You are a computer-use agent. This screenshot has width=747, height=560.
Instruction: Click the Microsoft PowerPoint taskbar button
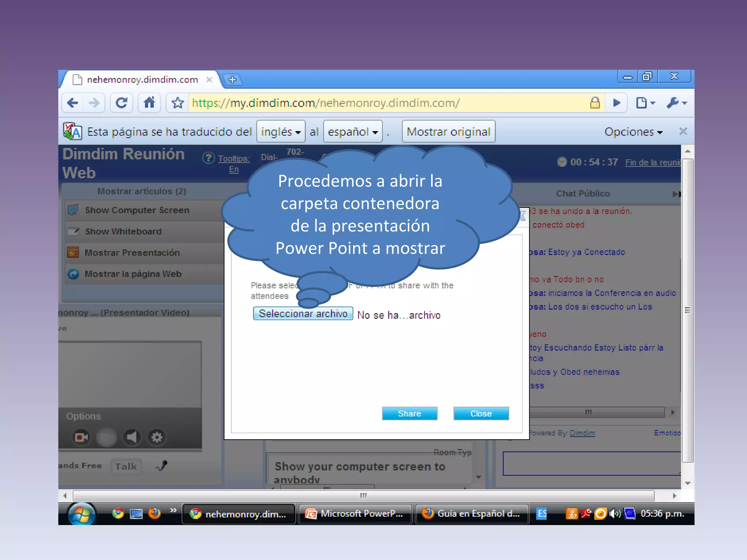[x=355, y=514]
